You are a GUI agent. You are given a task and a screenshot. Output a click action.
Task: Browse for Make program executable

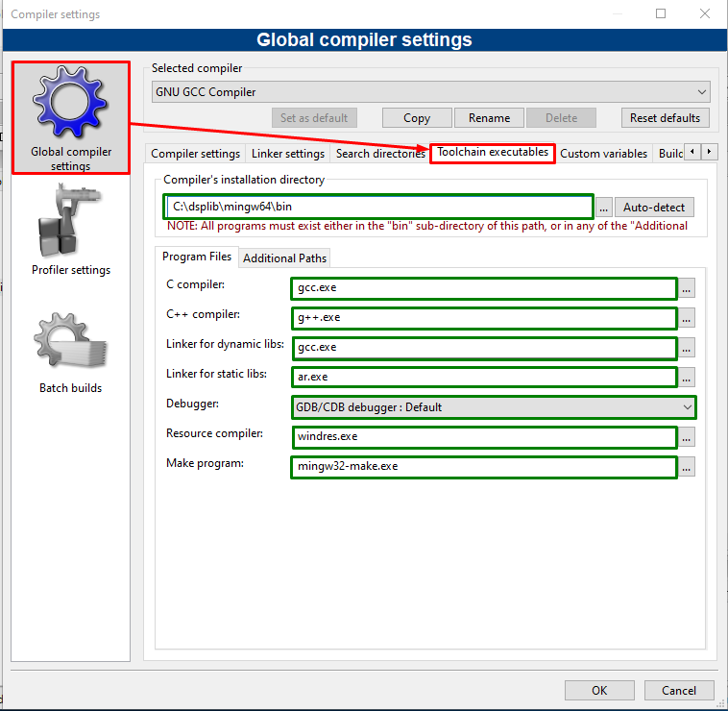click(687, 467)
